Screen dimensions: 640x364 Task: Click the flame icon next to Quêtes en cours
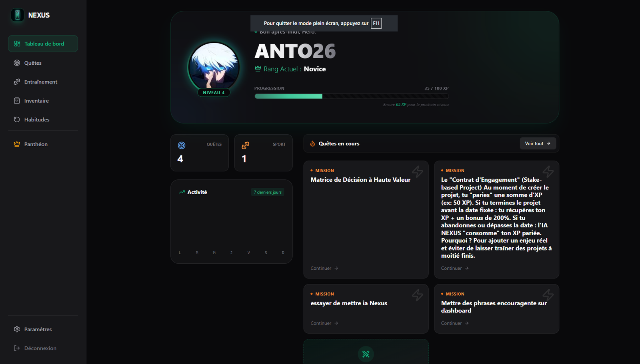pos(312,143)
